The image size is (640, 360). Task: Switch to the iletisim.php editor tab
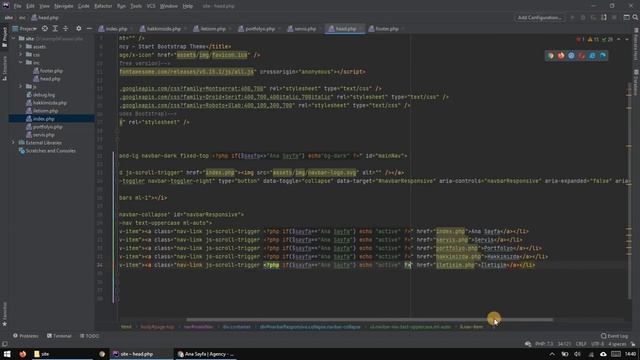click(x=210, y=29)
